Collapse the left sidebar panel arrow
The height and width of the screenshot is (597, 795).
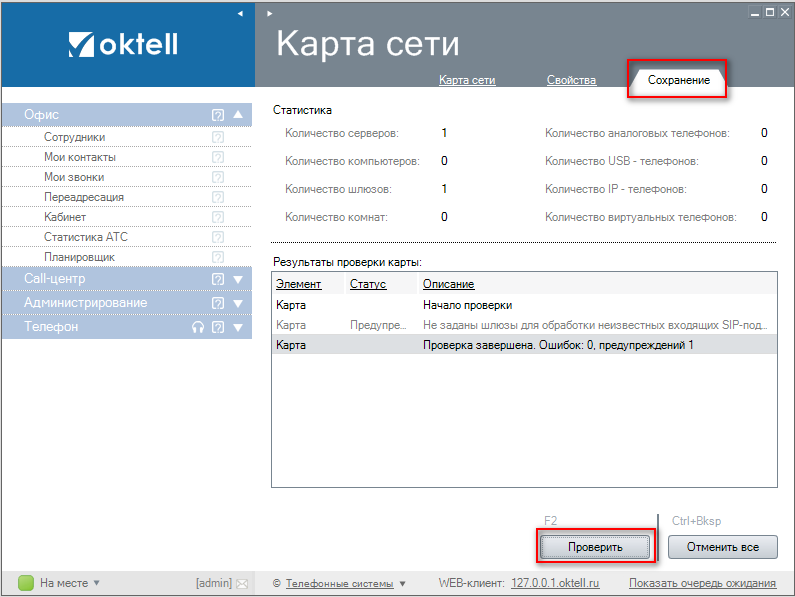[240, 14]
